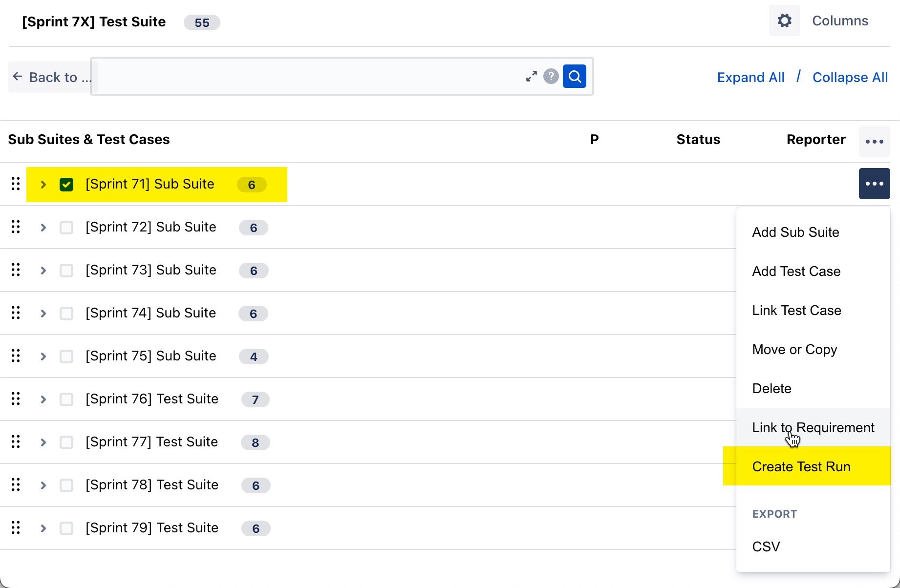The height and width of the screenshot is (588, 900).
Task: Click the Sub Suites & Test Cases header
Action: [x=89, y=140]
